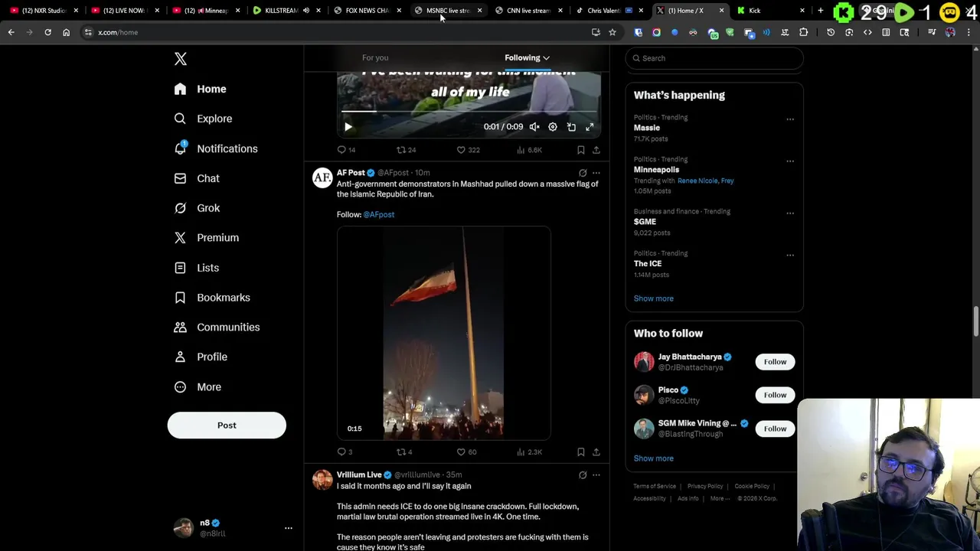
Task: Open more options on AF Post tweet
Action: click(x=596, y=173)
